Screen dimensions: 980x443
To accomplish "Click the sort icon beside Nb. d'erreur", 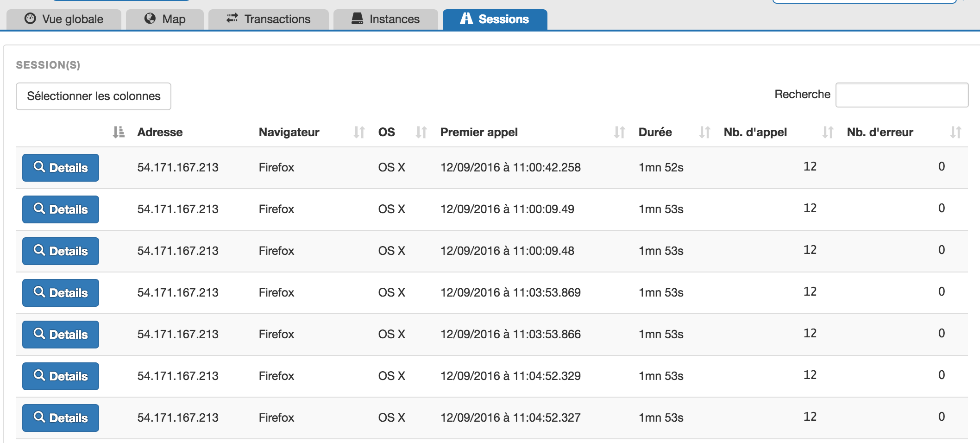I will pyautogui.click(x=955, y=133).
